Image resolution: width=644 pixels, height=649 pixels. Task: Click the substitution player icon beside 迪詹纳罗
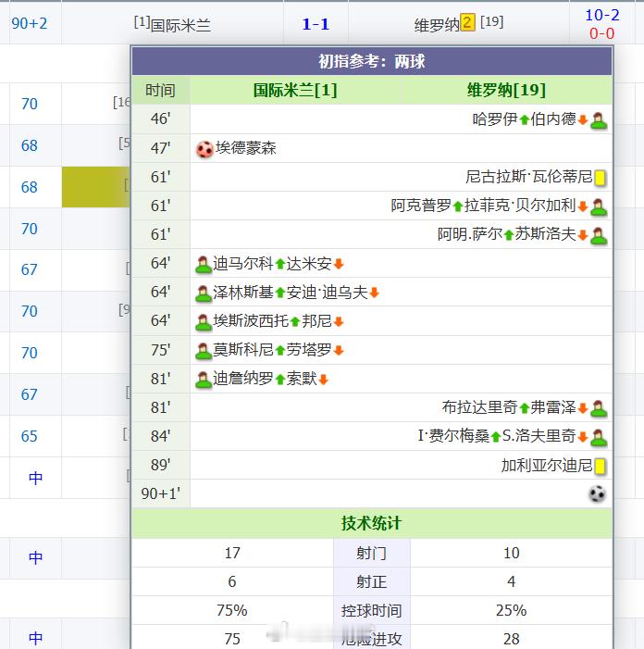204,380
